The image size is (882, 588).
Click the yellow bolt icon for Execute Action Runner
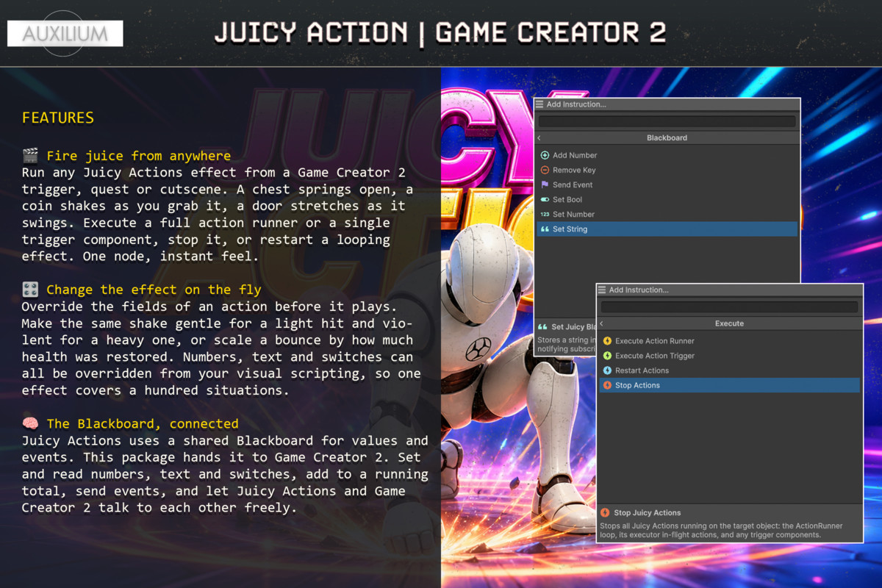pyautogui.click(x=607, y=341)
